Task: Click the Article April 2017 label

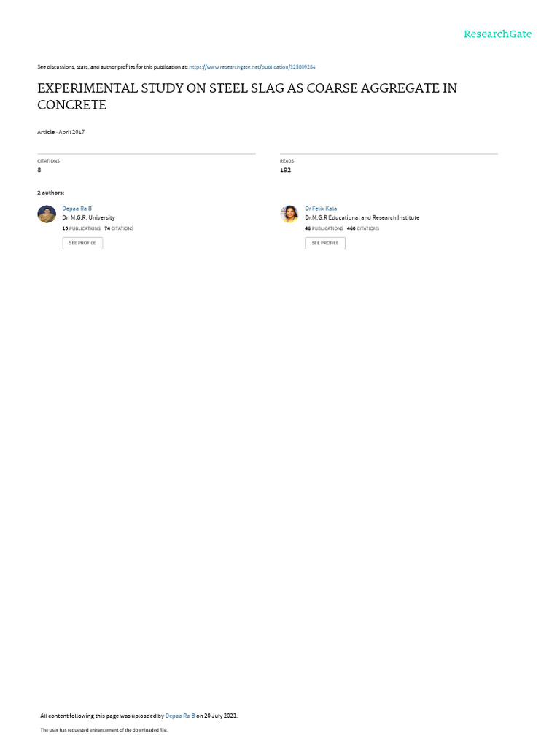Action: click(61, 133)
